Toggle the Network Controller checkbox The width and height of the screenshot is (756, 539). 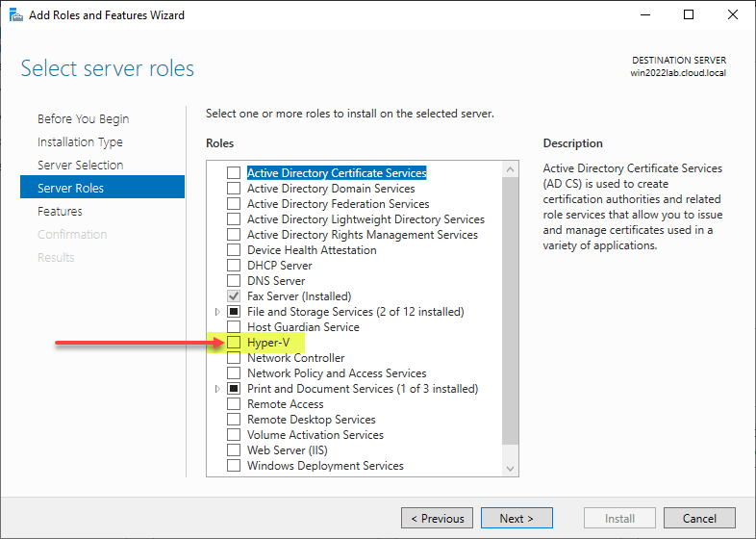coord(234,358)
